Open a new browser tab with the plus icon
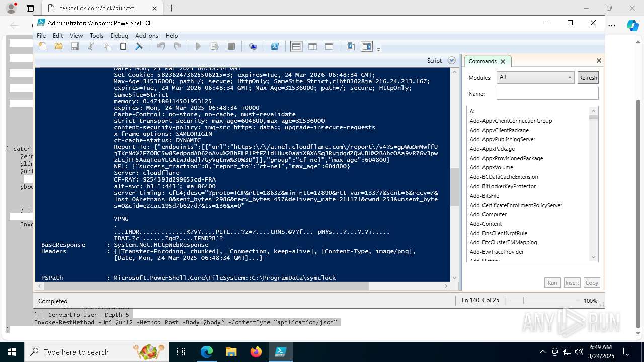644x362 pixels. [x=171, y=8]
